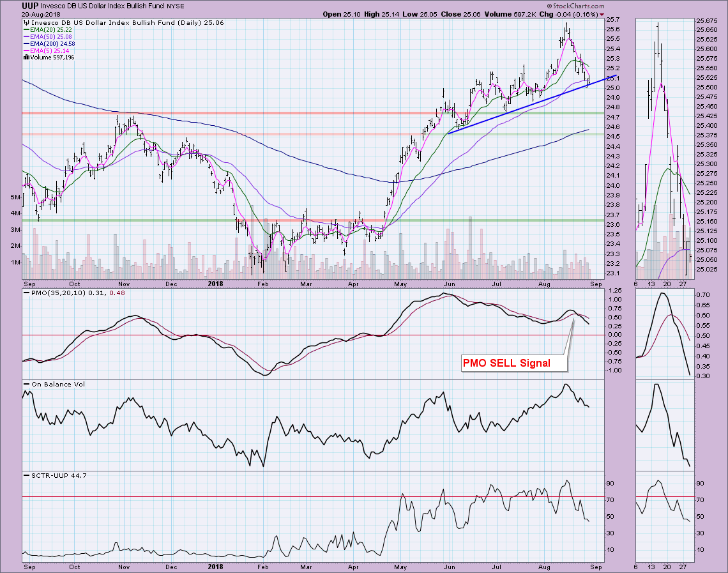Click the price-bar icon before the Daily legend title

26,22
